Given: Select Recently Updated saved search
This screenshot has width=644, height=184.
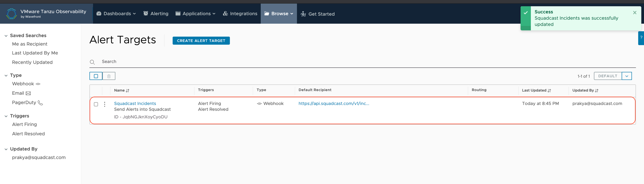Looking at the screenshot, I should 32,62.
